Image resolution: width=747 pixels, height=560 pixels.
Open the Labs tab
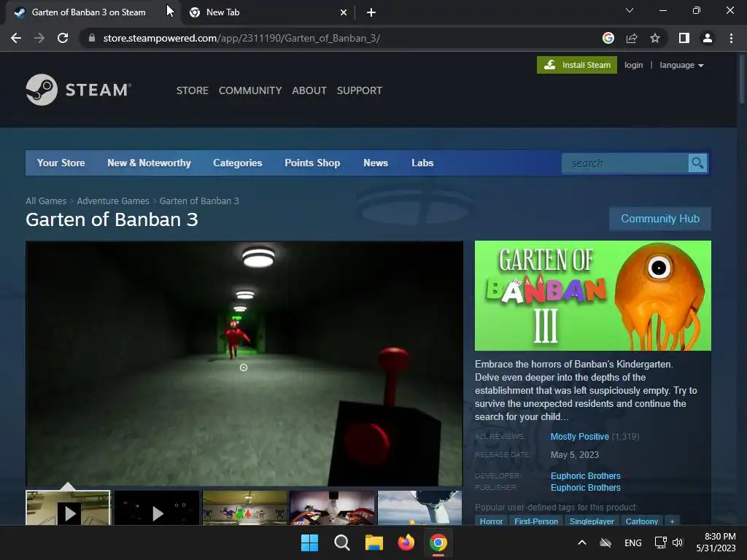point(422,163)
